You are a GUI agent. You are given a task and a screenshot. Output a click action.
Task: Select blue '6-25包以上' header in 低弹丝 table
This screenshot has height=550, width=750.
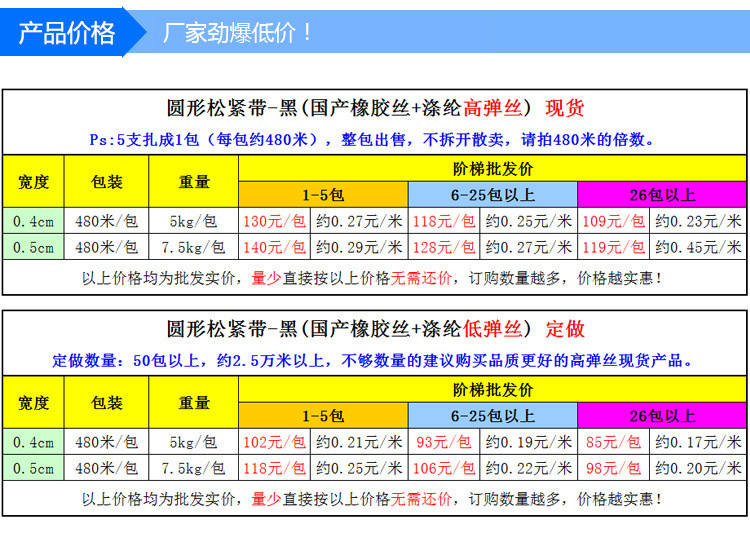pyautogui.click(x=493, y=416)
